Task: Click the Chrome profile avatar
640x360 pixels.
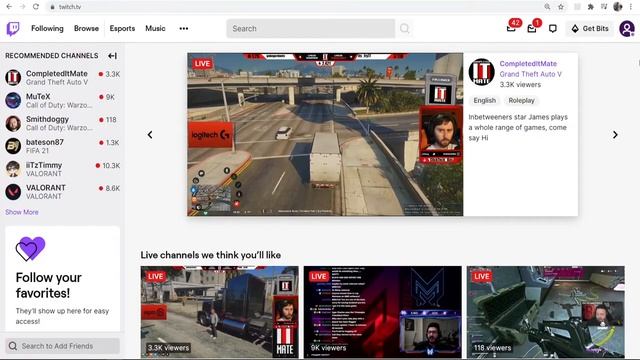Action: 618,7
